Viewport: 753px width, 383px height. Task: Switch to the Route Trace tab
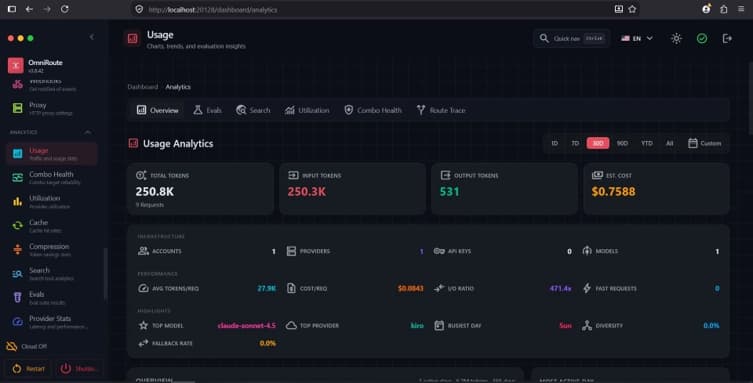click(x=441, y=110)
